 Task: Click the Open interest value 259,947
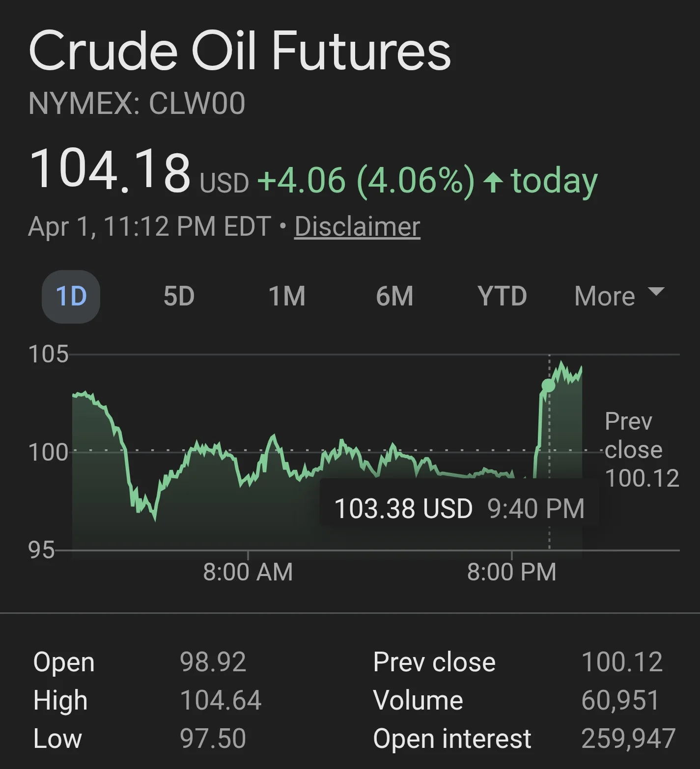click(x=628, y=739)
